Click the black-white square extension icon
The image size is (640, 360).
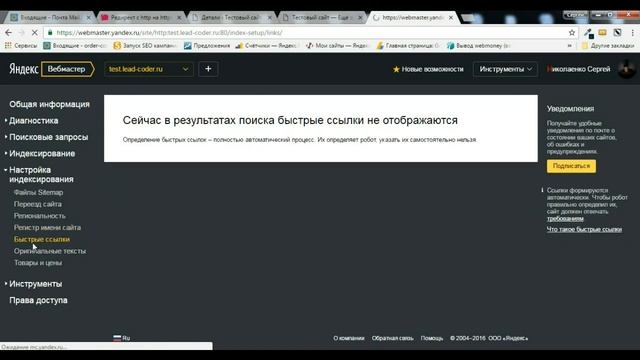click(x=617, y=33)
